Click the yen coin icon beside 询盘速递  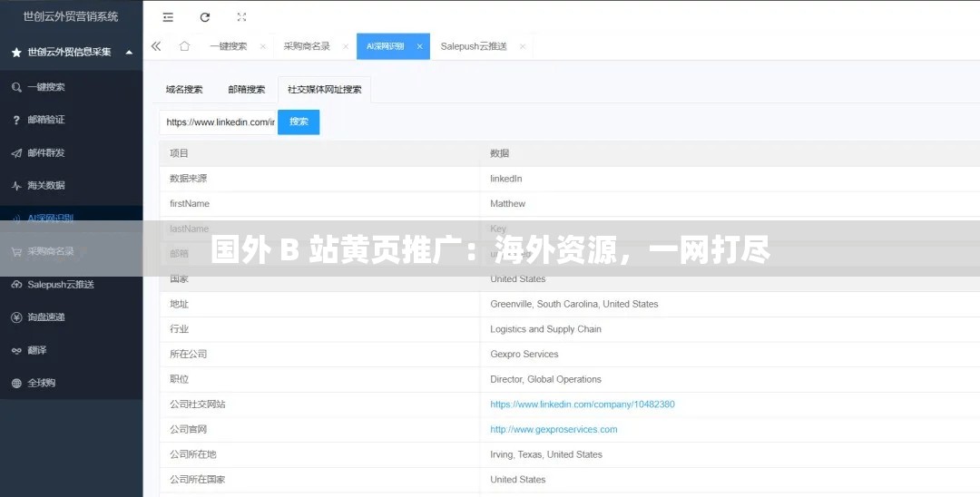pos(17,317)
